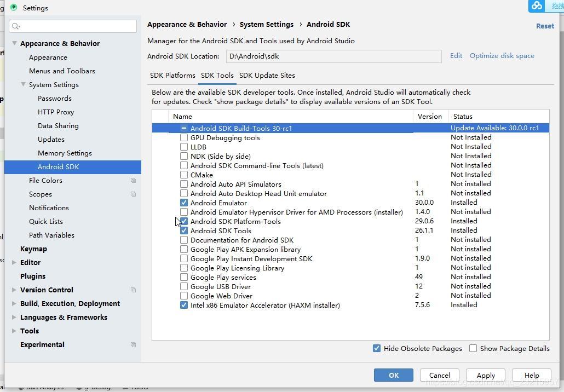Select the SDK Tools tab
Viewport: 564px width, 392px height.
click(217, 76)
